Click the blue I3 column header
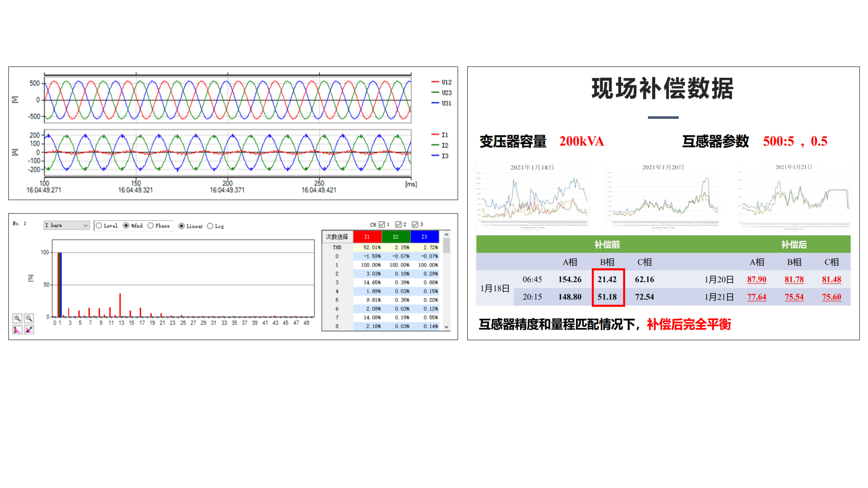The width and height of the screenshot is (868, 488). click(x=424, y=237)
